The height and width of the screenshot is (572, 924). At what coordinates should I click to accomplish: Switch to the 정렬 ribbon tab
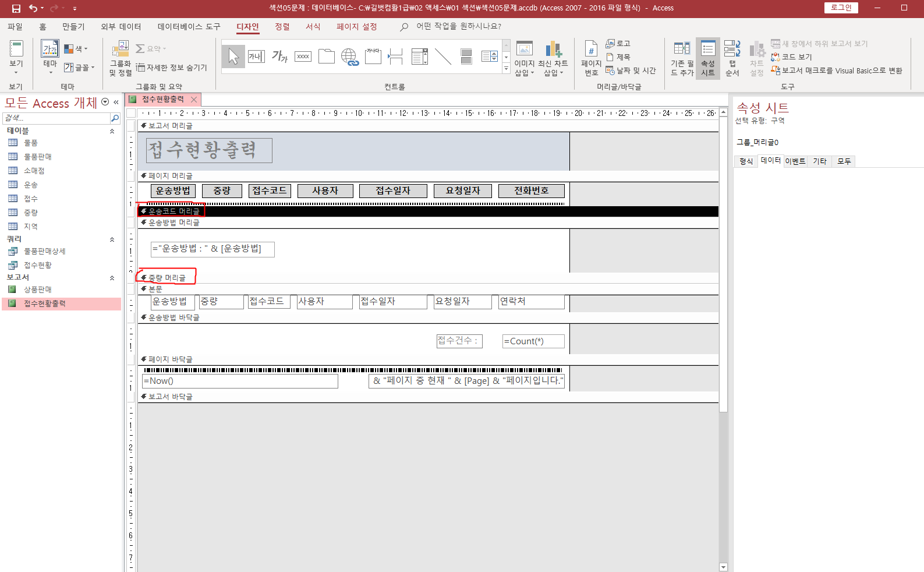click(x=282, y=27)
